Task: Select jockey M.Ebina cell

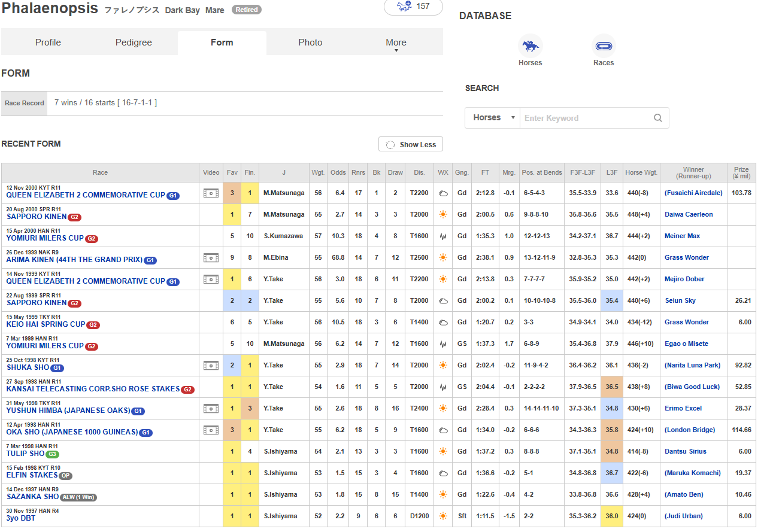Action: [283, 257]
